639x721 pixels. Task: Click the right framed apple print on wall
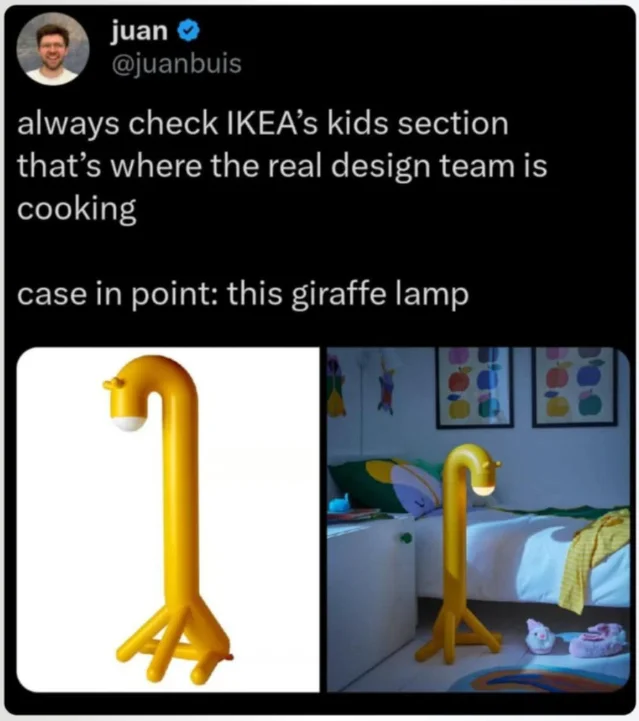coord(575,386)
